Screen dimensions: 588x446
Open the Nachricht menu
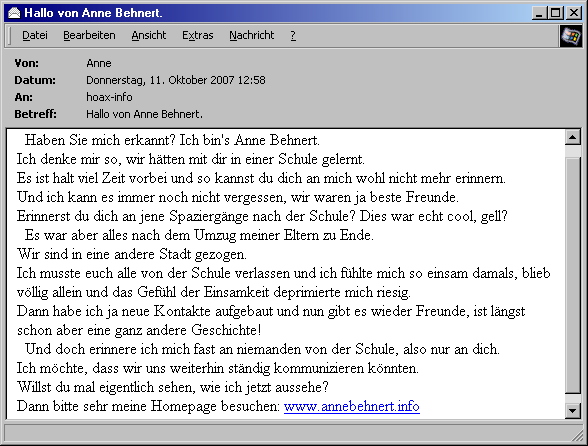(x=252, y=35)
